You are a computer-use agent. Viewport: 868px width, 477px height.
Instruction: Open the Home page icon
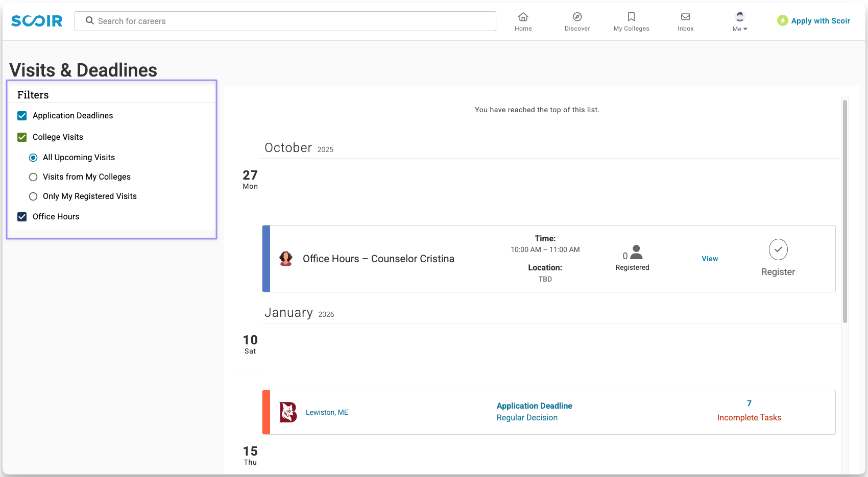[x=523, y=17]
